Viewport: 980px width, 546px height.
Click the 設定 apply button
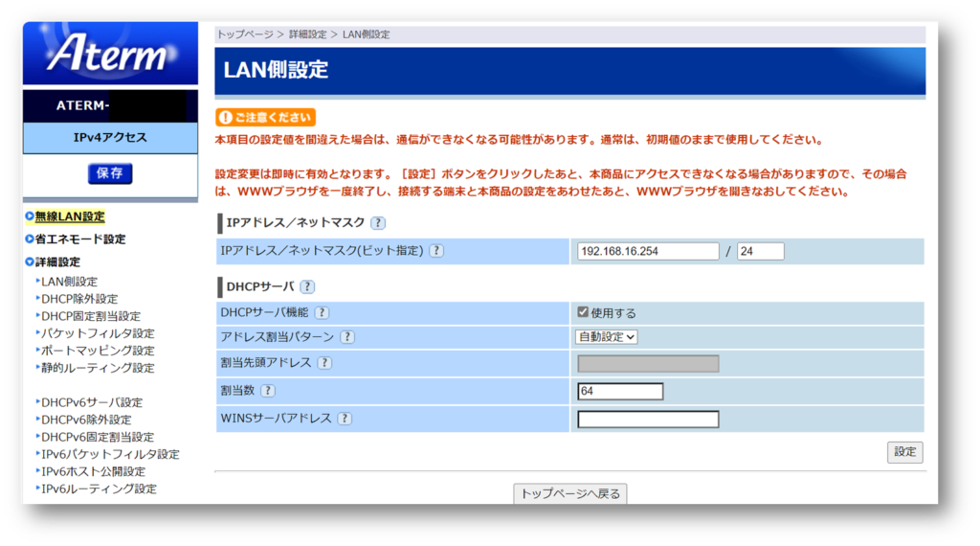pos(904,452)
